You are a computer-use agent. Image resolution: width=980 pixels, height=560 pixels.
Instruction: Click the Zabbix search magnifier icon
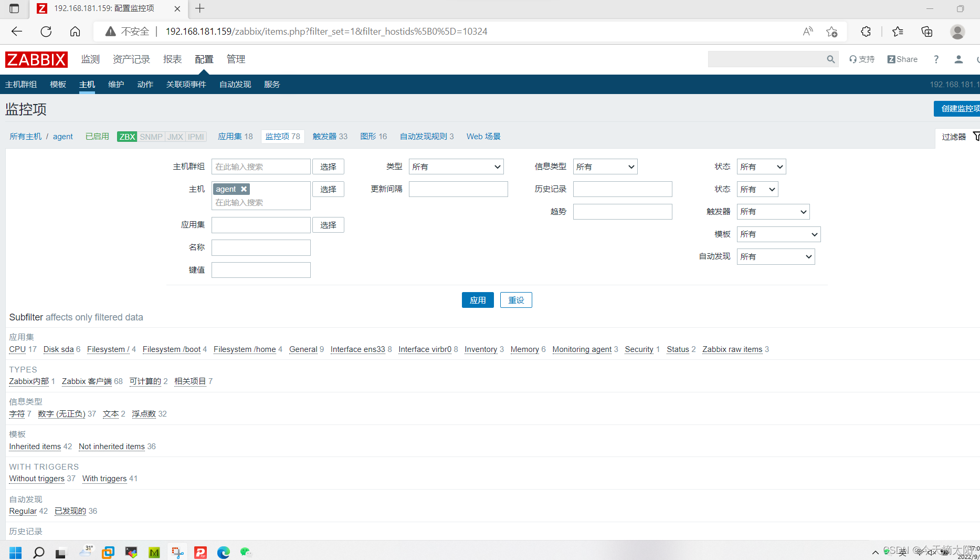point(830,59)
